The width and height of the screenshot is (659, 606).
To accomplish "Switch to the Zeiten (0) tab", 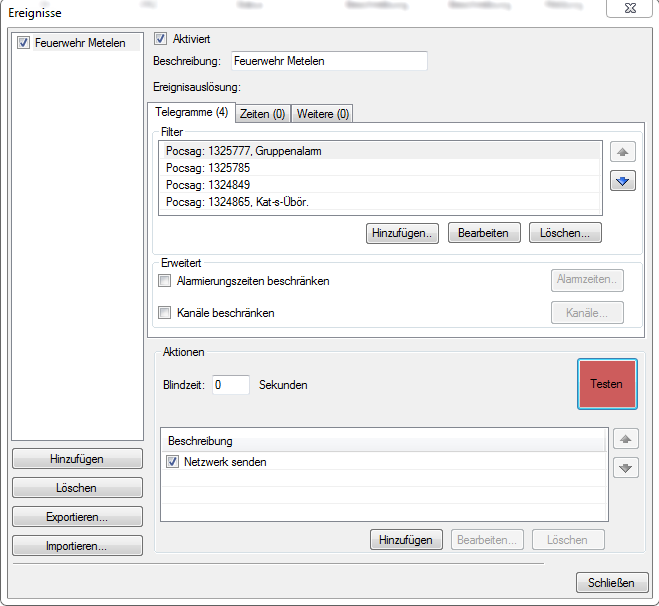I will coord(263,114).
